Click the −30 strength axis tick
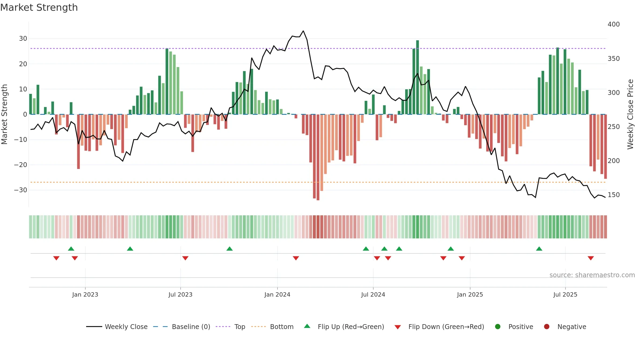 pyautogui.click(x=21, y=190)
